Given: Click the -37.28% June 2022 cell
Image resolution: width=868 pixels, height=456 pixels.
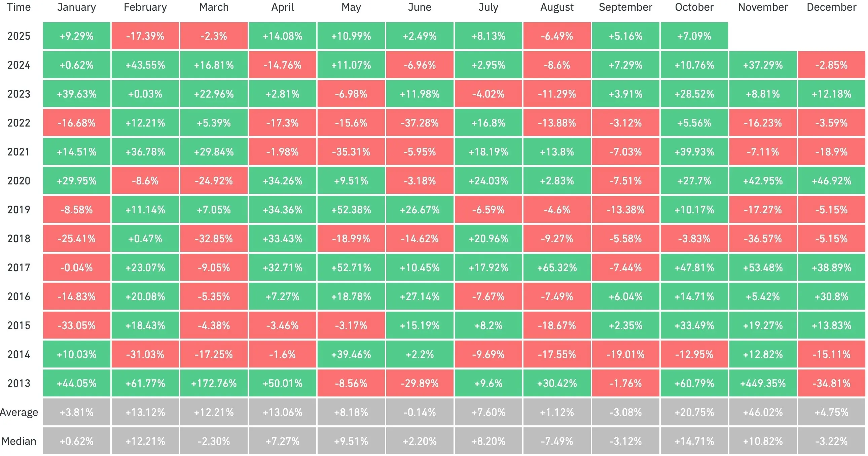Looking at the screenshot, I should pos(420,123).
